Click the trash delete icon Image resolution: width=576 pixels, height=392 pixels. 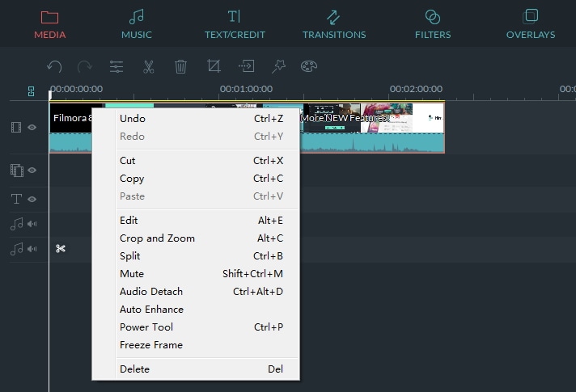coord(181,67)
